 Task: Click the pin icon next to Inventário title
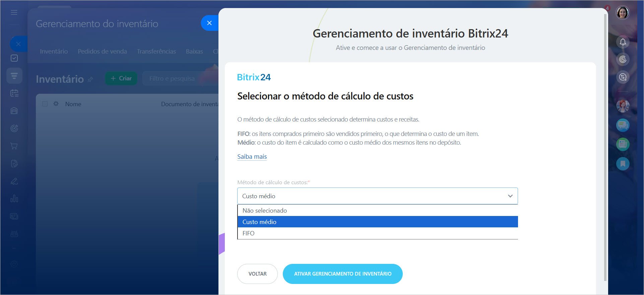(90, 80)
